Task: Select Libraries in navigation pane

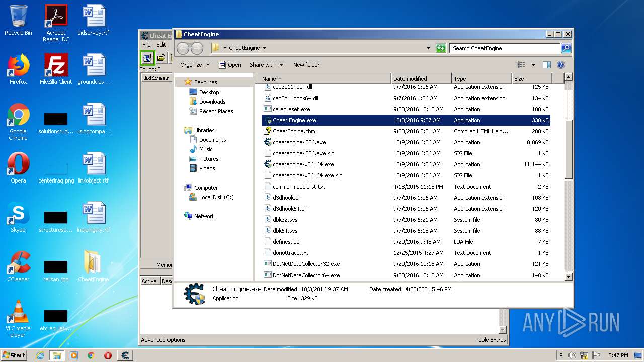Action: coord(204,130)
